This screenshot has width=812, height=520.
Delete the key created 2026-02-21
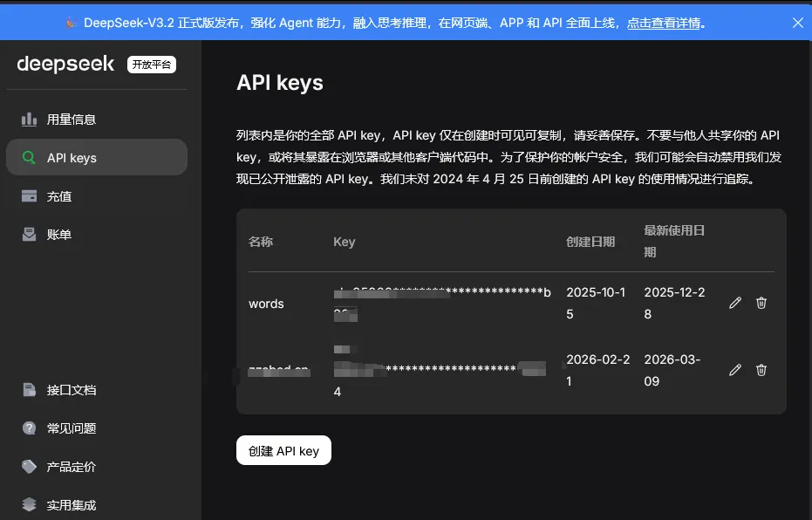[x=761, y=370]
